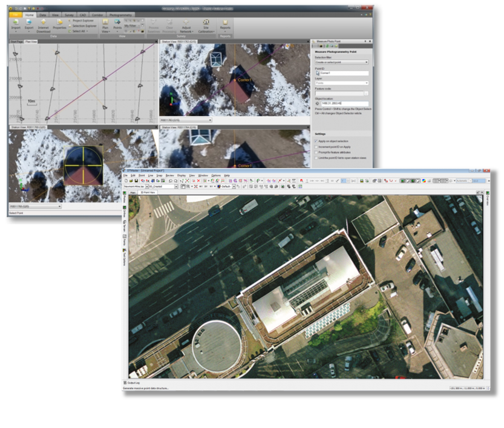
Task: Enable Limit the point ID list checkbox
Action: [x=316, y=158]
